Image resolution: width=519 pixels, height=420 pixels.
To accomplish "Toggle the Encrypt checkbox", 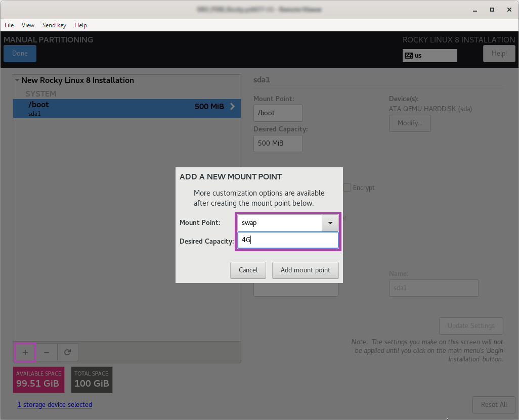I will pos(347,188).
